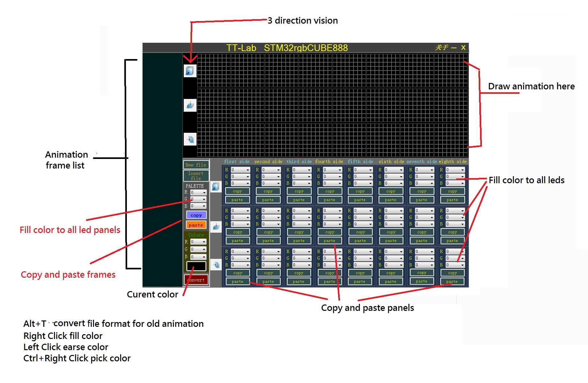
Task: Click paste under seventh side, middle row
Action: 422,241
